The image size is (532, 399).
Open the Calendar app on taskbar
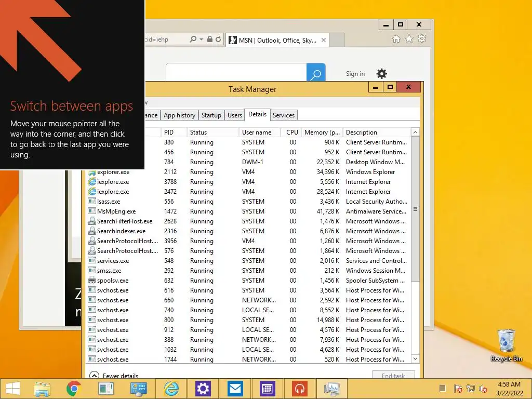267,389
